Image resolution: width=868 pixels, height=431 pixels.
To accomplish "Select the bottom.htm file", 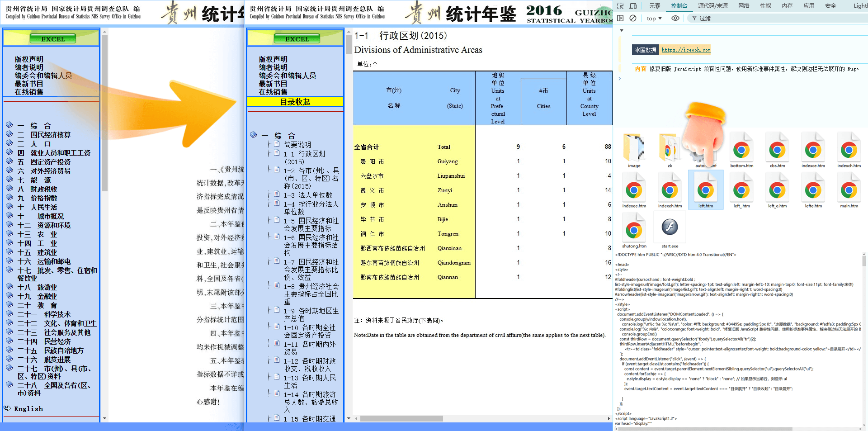I will point(741,151).
